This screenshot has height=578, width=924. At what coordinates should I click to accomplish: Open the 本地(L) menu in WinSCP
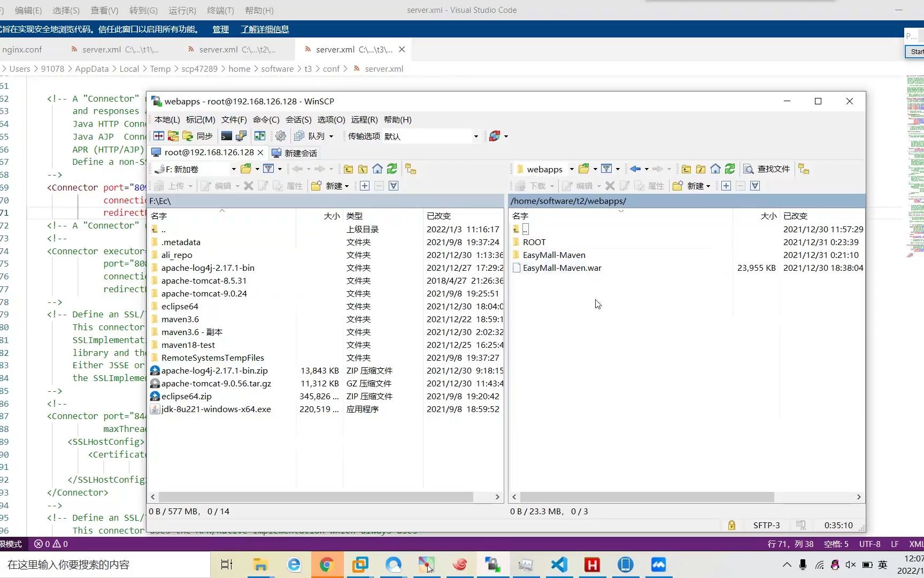pos(167,119)
